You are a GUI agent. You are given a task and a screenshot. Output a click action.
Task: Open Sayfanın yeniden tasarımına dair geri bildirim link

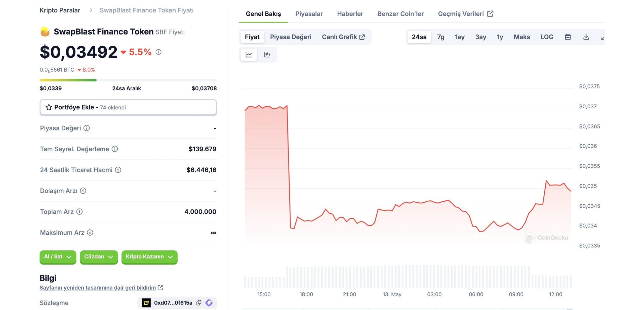(x=98, y=288)
